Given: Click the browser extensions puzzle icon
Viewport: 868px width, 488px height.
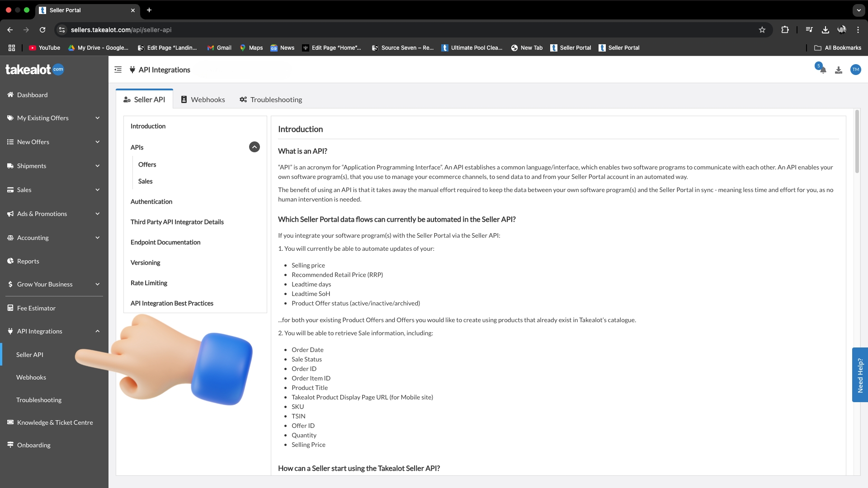Looking at the screenshot, I should [x=785, y=29].
